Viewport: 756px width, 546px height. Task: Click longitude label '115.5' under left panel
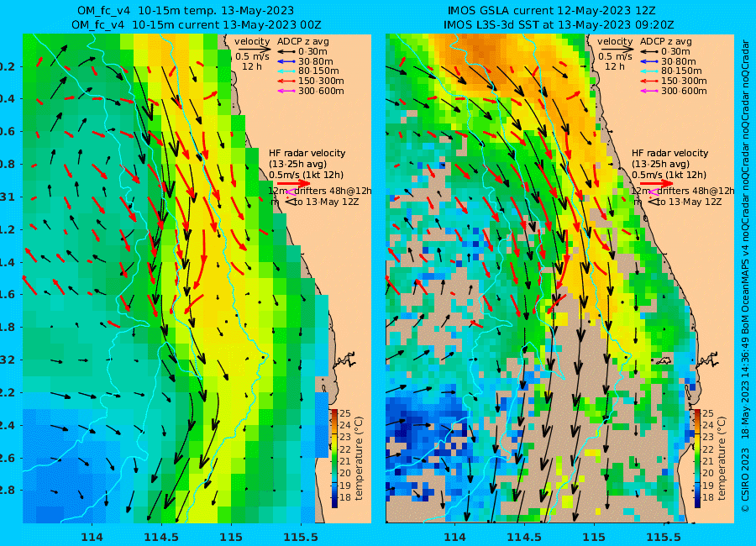[301, 537]
